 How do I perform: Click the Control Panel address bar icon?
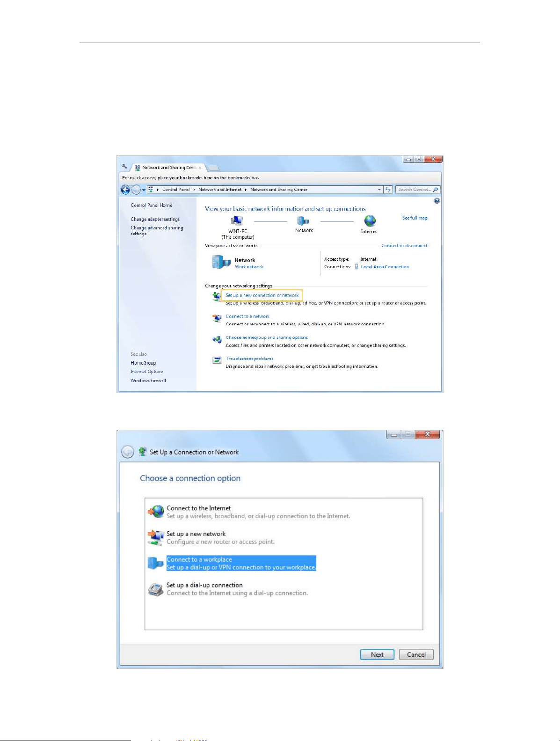pos(151,190)
